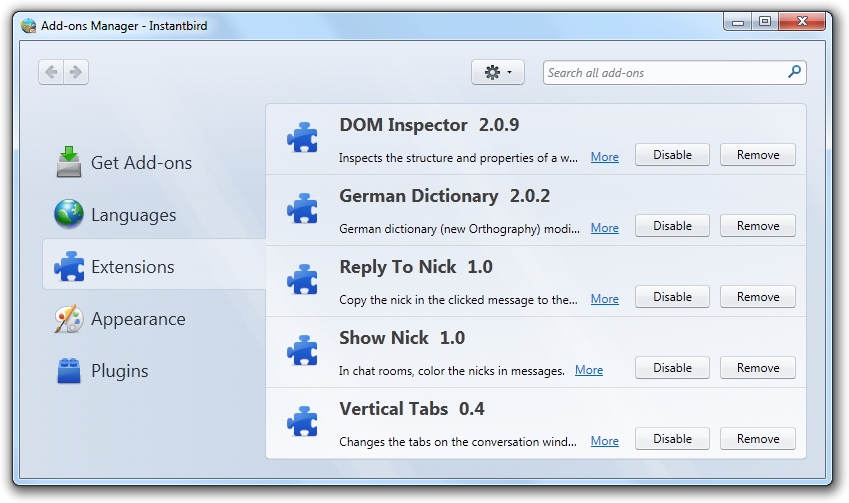
Task: Open the gear tools dropdown menu
Action: [498, 72]
